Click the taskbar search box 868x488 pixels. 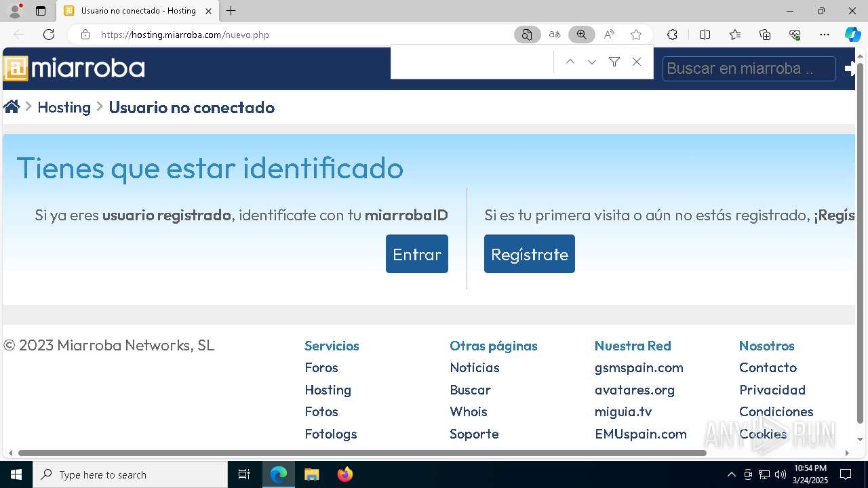pyautogui.click(x=130, y=474)
